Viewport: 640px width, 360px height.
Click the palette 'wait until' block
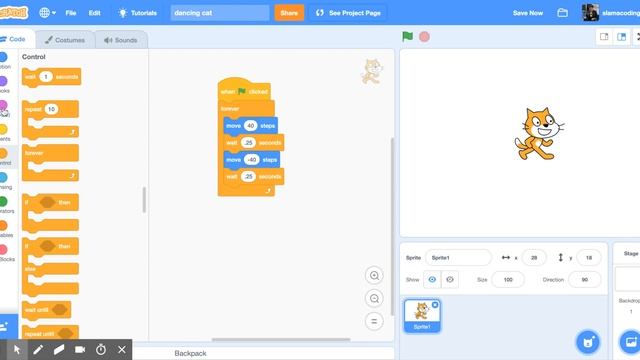46,310
